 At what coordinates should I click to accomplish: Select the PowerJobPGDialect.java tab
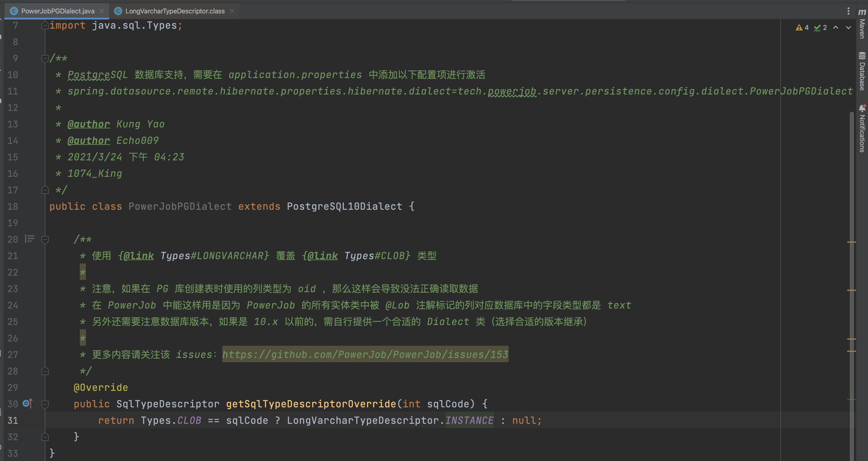click(57, 11)
